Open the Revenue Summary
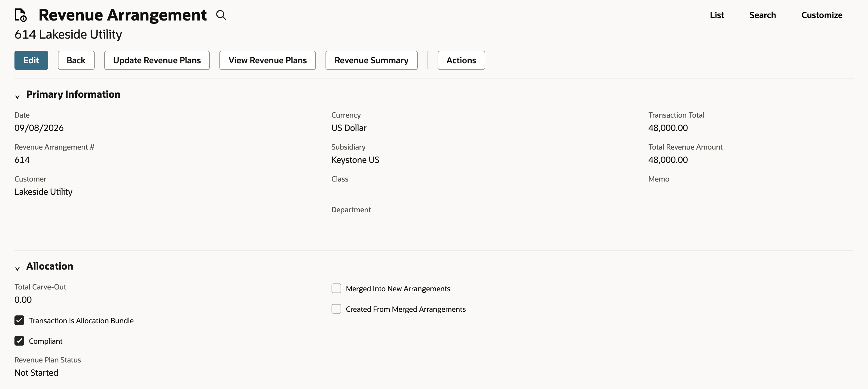This screenshot has height=389, width=868. pyautogui.click(x=371, y=60)
